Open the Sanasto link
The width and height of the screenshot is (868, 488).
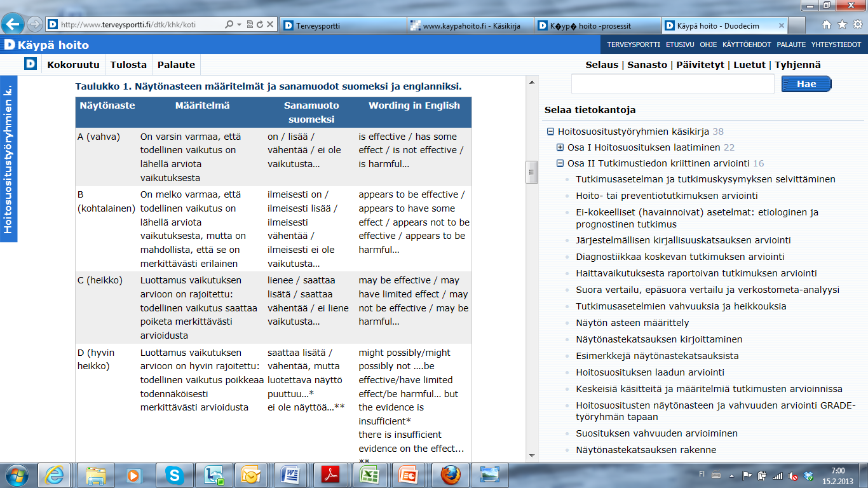point(648,65)
